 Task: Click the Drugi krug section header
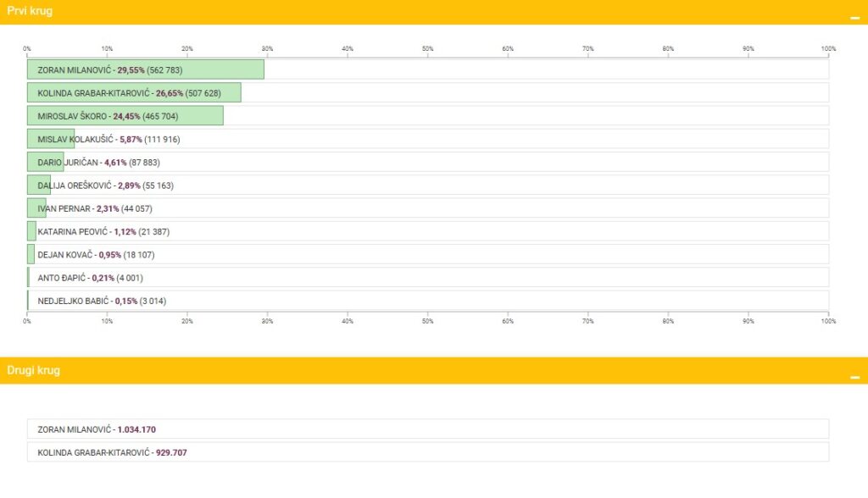pos(34,370)
